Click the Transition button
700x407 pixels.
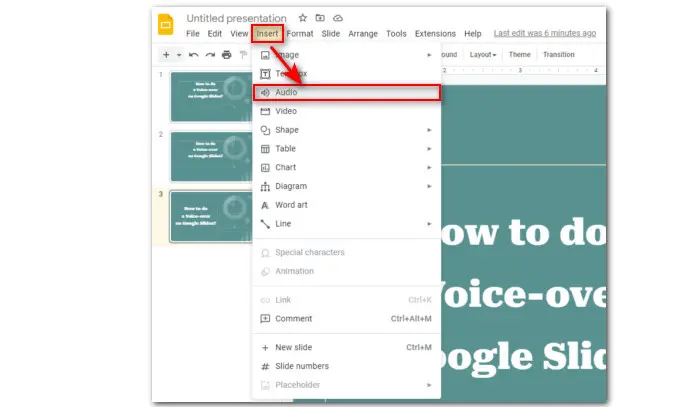tap(558, 54)
